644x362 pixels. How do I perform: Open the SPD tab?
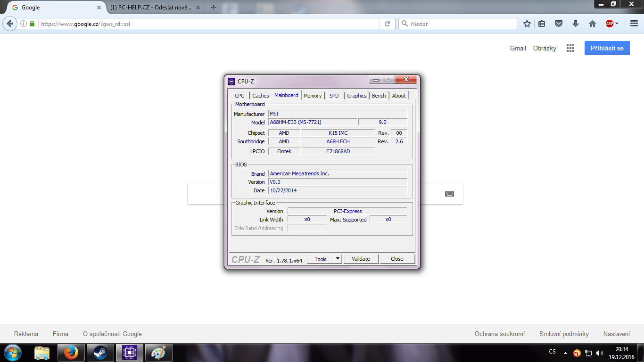[334, 96]
